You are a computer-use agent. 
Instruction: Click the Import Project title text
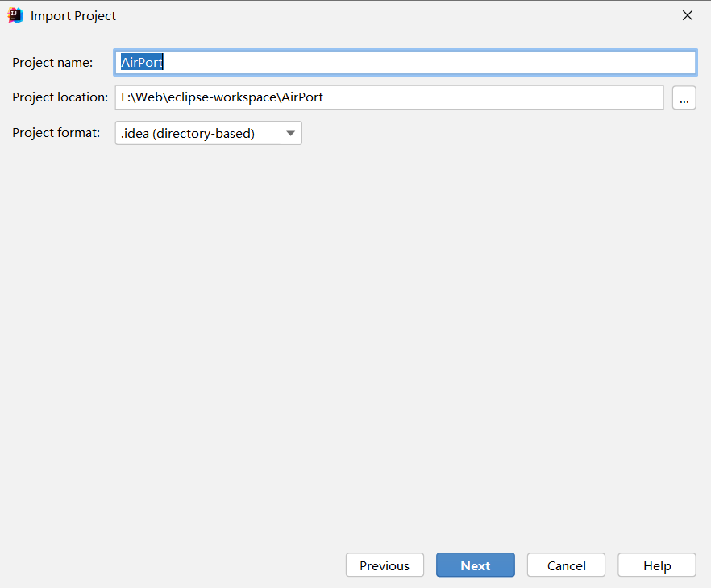pyautogui.click(x=73, y=15)
